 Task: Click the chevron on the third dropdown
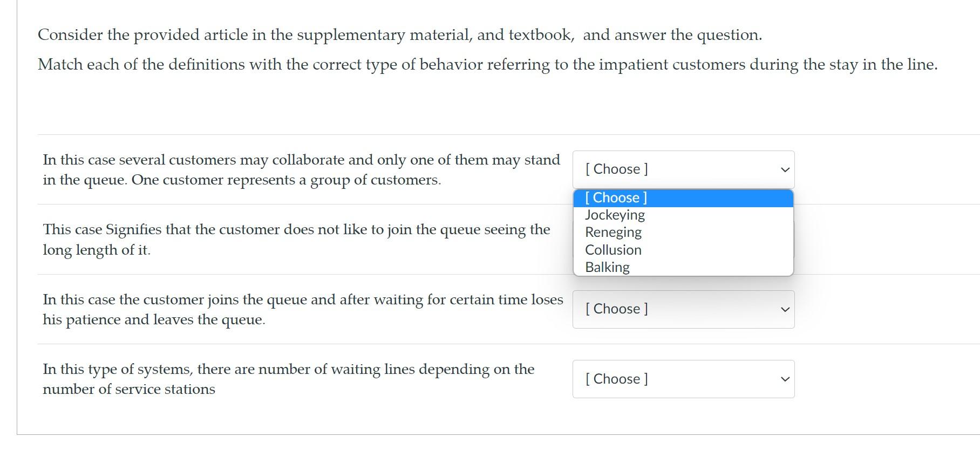(785, 309)
